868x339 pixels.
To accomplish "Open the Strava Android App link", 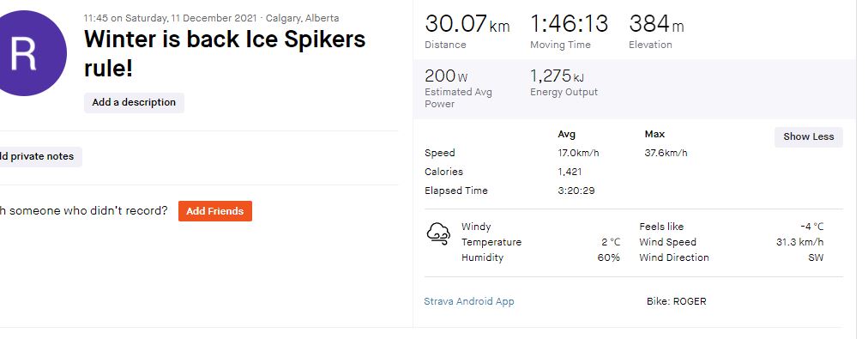I will pyautogui.click(x=469, y=301).
